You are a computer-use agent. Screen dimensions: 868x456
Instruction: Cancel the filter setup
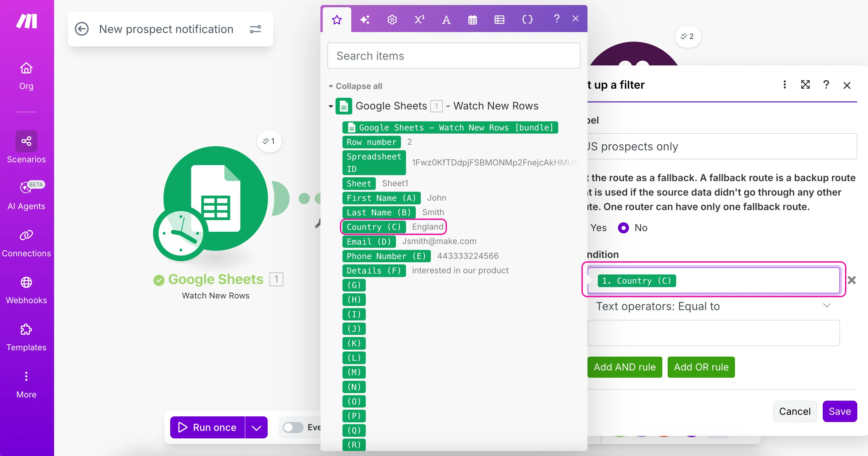(x=795, y=411)
